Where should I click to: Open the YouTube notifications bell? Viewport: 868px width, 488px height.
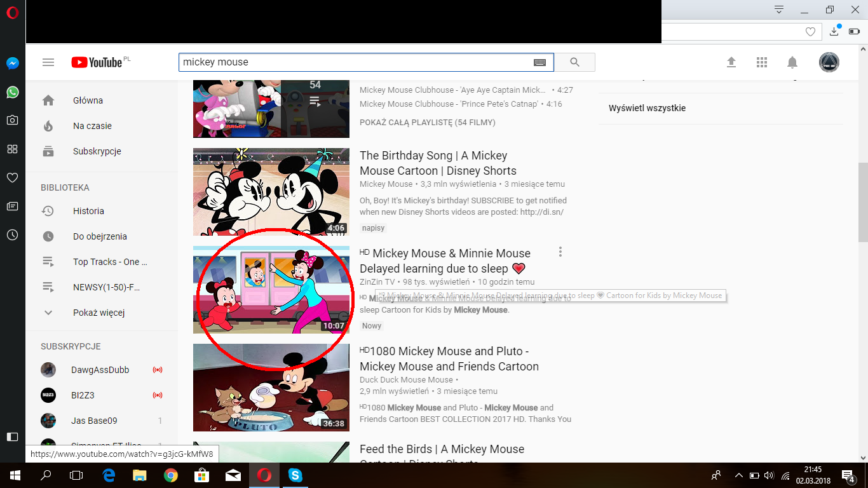coord(792,62)
